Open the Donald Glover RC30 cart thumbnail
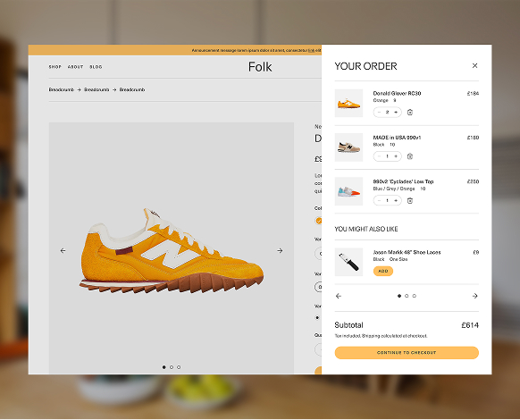The height and width of the screenshot is (420, 520). (348, 103)
